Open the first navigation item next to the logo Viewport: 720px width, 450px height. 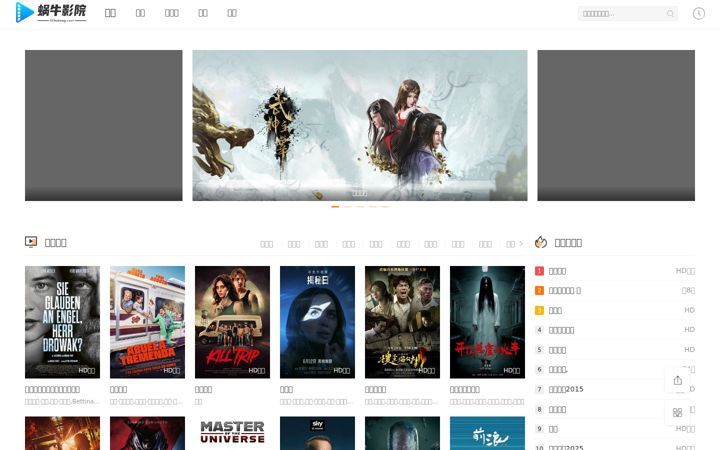110,13
